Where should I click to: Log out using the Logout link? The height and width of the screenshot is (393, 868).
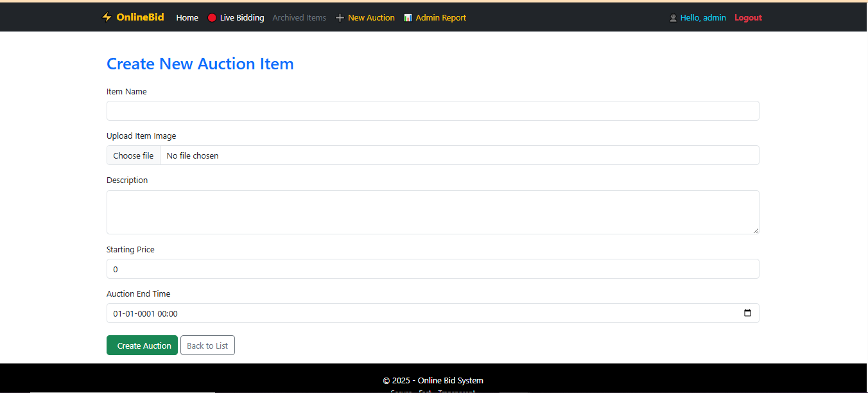pos(748,18)
